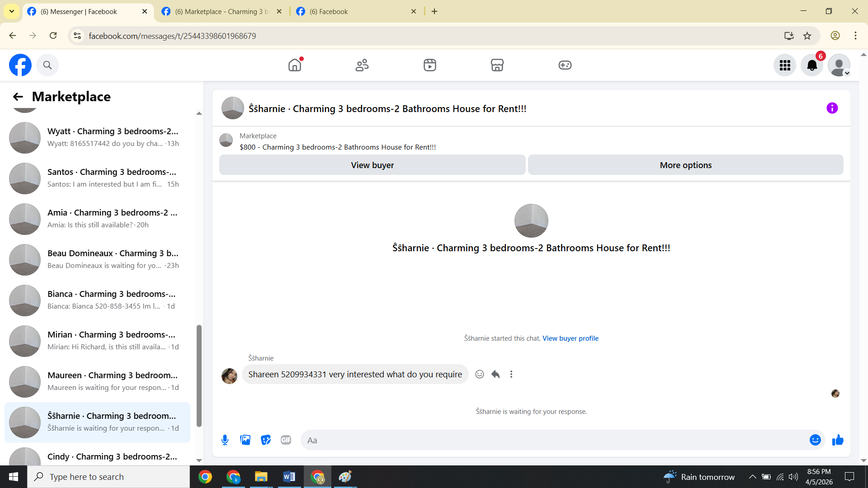Switch to the Marketplace Charming tab
The width and height of the screenshot is (868, 488).
pyautogui.click(x=222, y=11)
